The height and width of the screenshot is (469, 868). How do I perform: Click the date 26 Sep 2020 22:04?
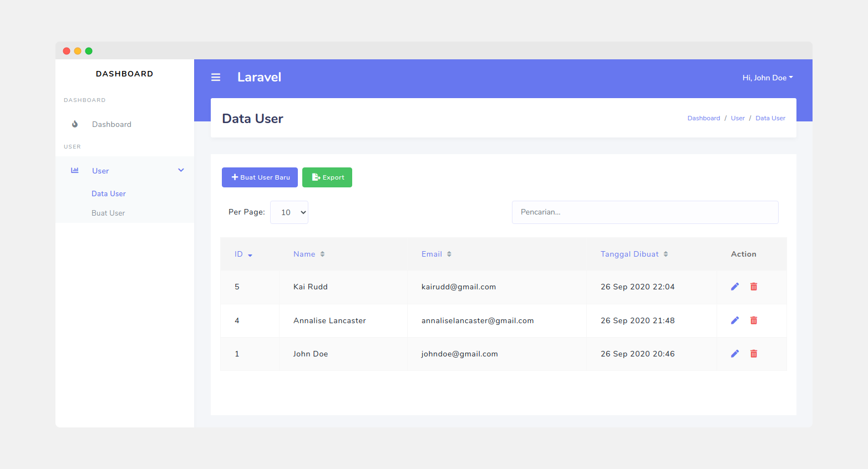[638, 287]
